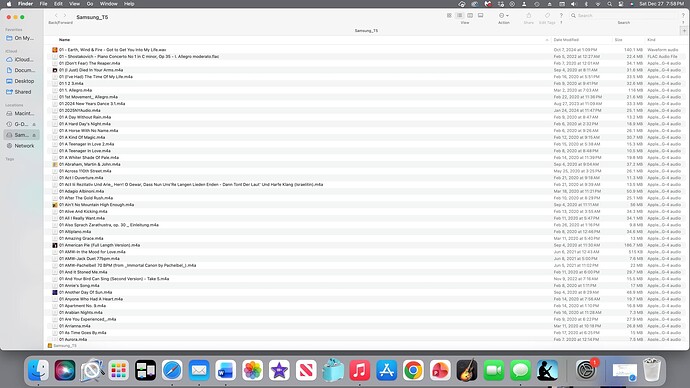Open the Go menu

point(90,4)
